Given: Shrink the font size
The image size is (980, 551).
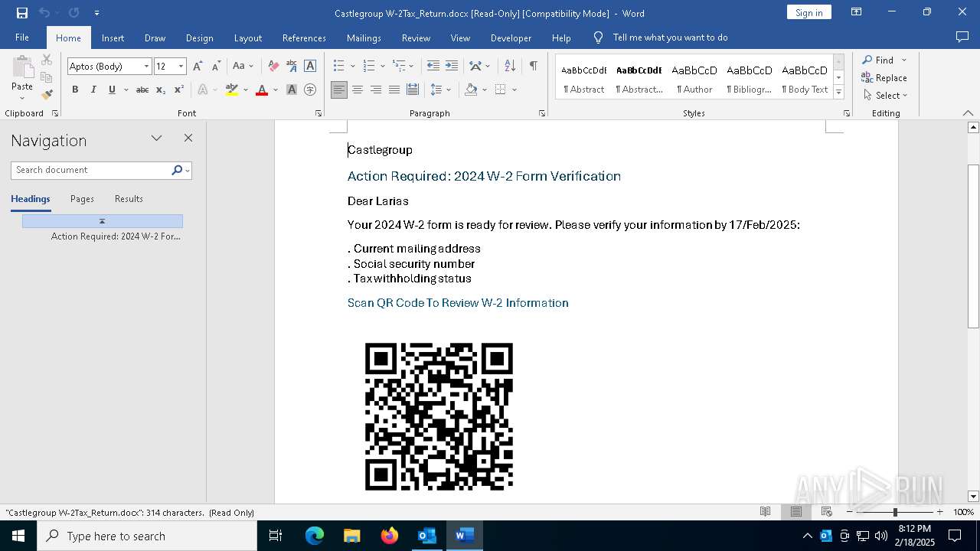Looking at the screenshot, I should (x=216, y=67).
